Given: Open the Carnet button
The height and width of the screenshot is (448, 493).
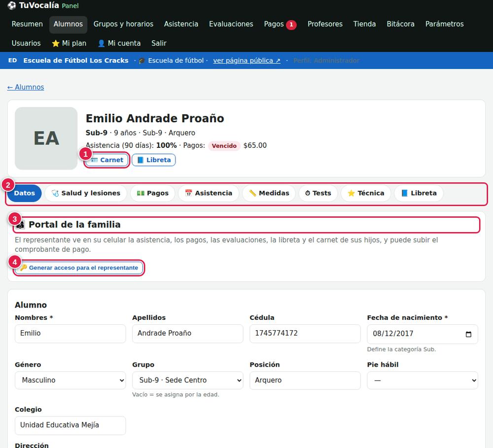Looking at the screenshot, I should tap(107, 160).
